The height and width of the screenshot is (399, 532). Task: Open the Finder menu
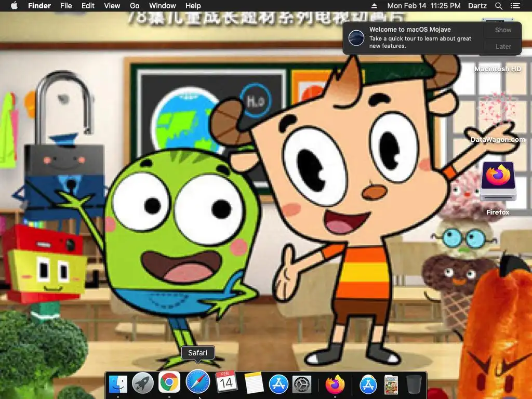point(39,6)
